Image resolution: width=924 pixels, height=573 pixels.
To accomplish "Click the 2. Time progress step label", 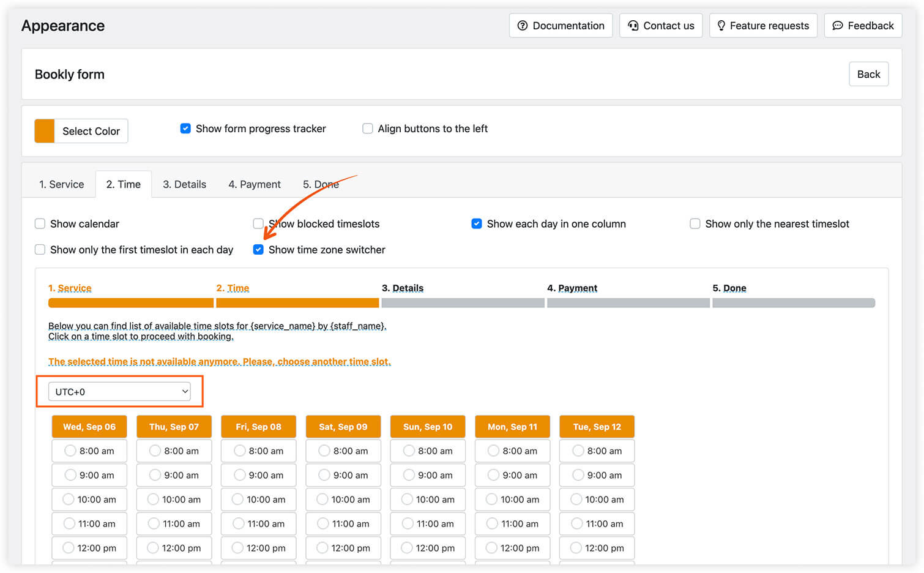I will 233,288.
